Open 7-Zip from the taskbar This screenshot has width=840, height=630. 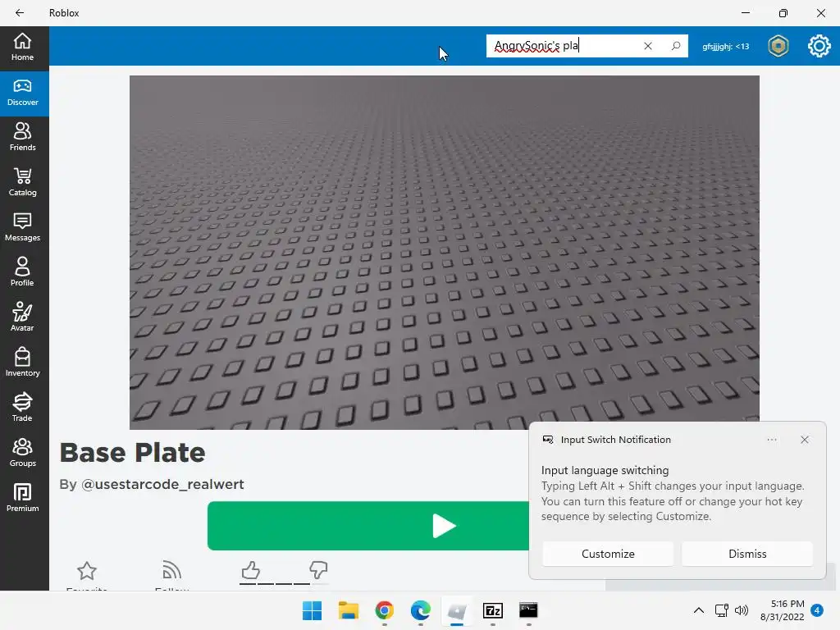point(493,610)
